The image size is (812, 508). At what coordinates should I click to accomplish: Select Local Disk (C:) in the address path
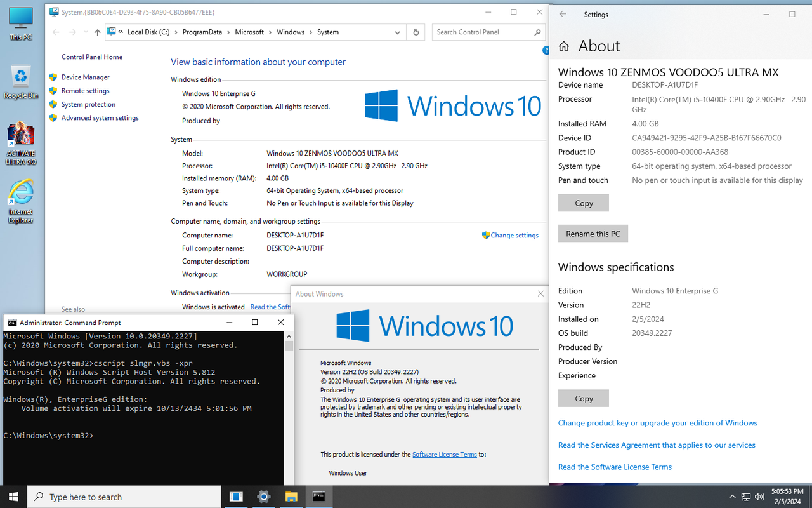(149, 32)
